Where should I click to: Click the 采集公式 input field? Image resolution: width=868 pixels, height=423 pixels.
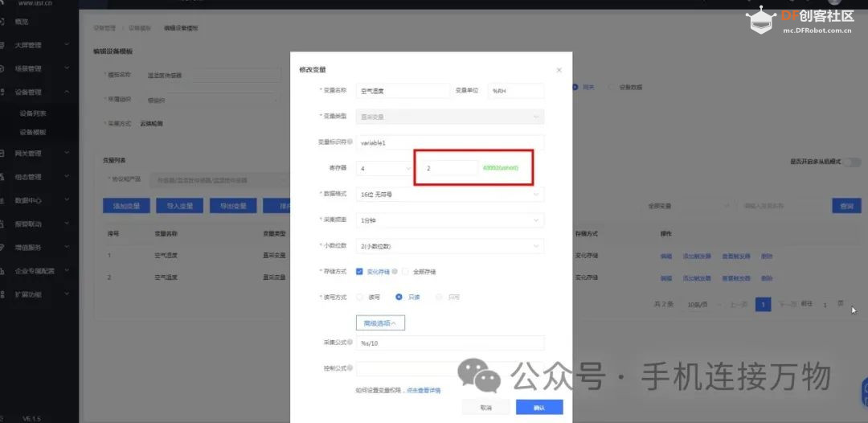[x=450, y=343]
